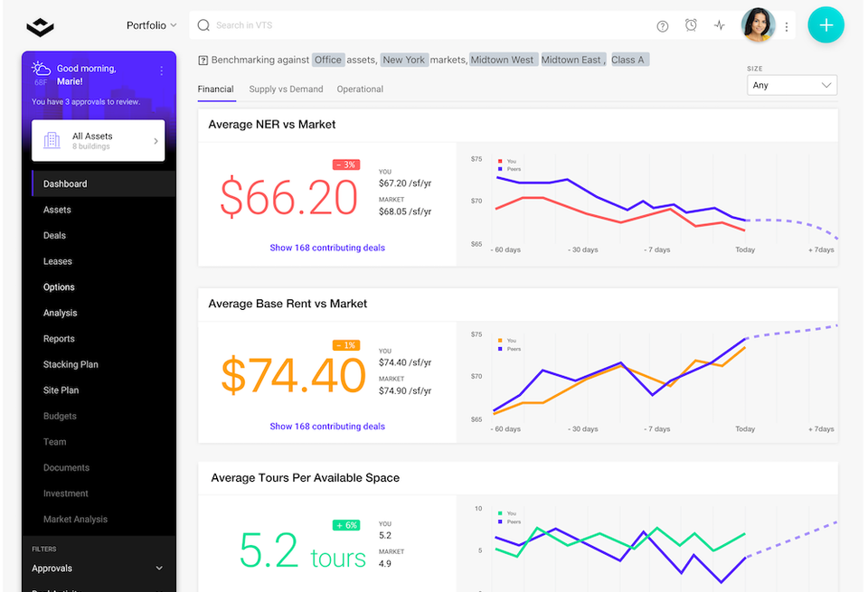
Task: Open the Size Any dropdown
Action: pyautogui.click(x=792, y=85)
